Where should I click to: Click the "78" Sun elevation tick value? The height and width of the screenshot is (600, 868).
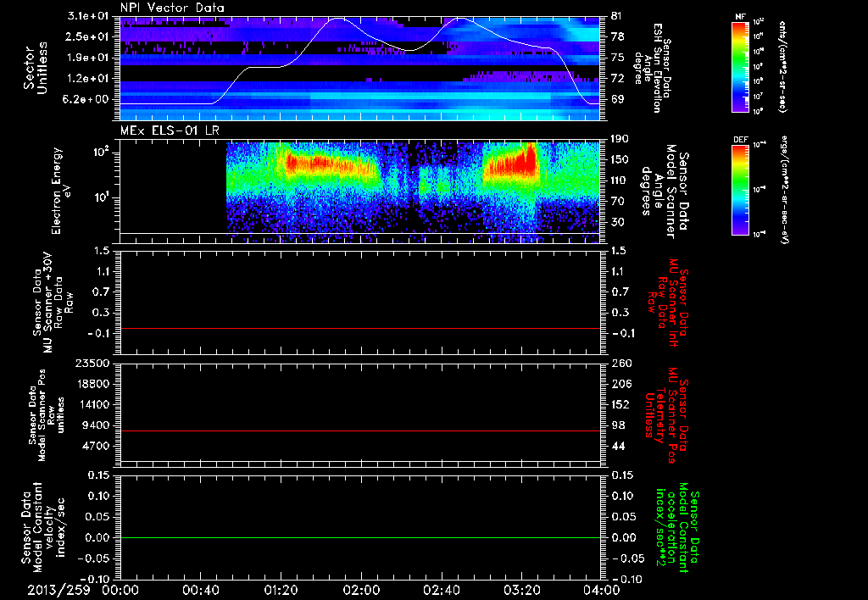click(617, 36)
